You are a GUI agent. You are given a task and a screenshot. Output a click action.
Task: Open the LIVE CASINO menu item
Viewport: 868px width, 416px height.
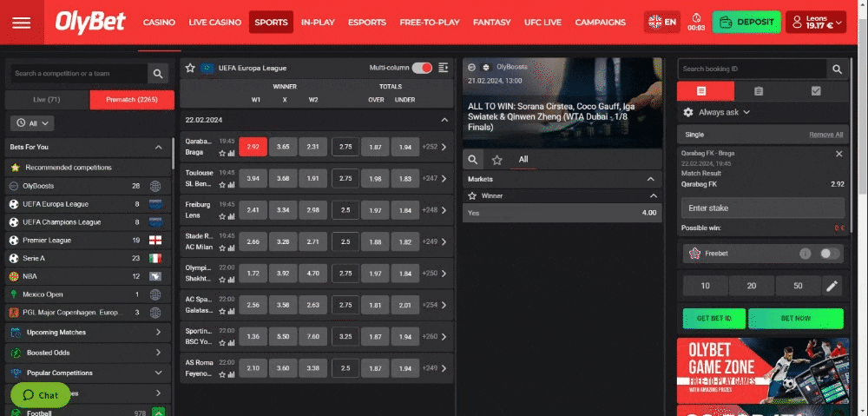tap(214, 23)
